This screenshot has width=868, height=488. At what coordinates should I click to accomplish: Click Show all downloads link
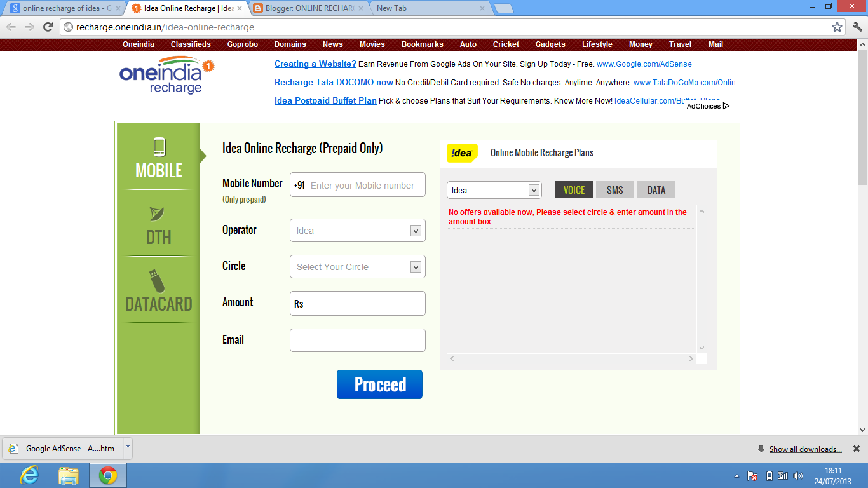pos(805,449)
